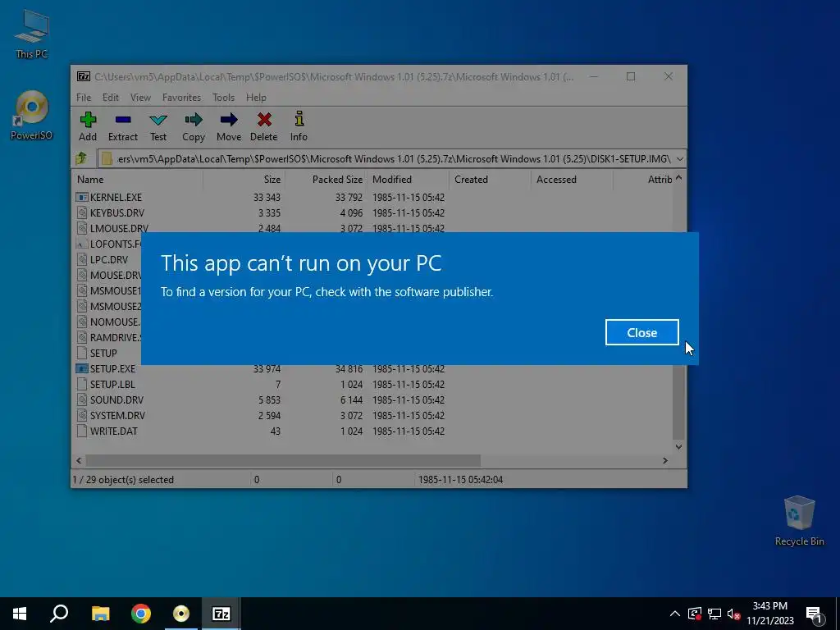Screen dimensions: 840x630
Task: Sort by Name column header
Action: [137, 180]
